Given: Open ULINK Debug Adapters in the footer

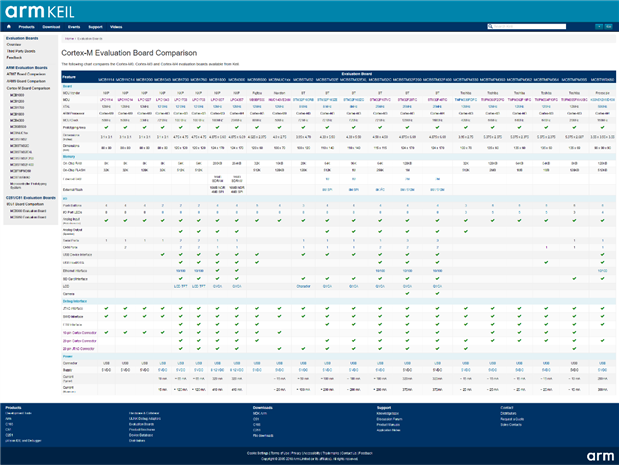Looking at the screenshot, I should point(144,418).
